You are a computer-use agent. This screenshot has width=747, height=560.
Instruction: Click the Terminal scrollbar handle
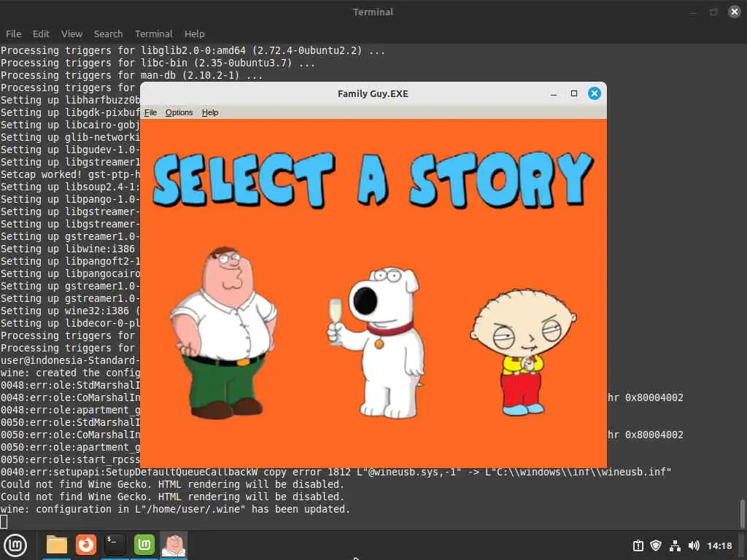click(x=742, y=514)
